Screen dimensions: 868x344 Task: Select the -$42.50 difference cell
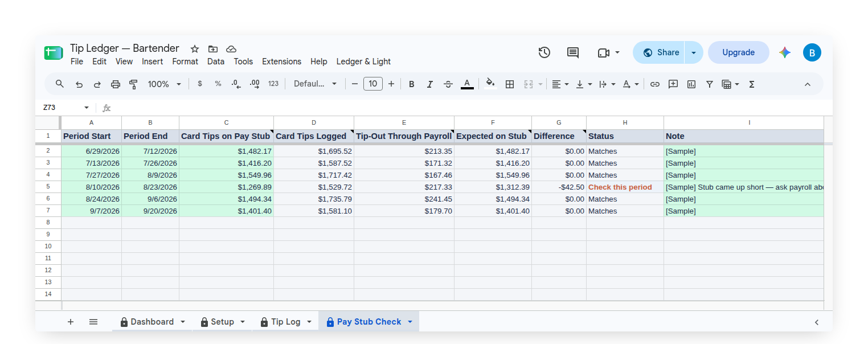(559, 187)
